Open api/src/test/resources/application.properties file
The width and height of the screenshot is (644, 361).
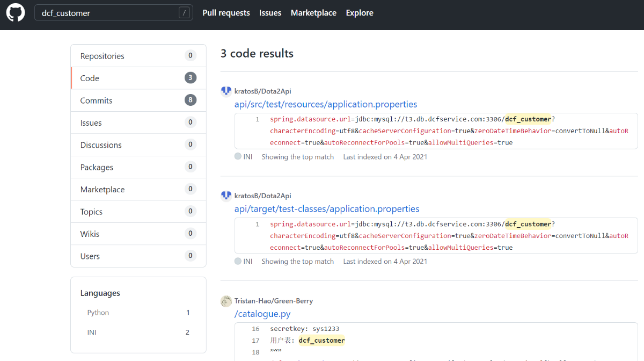tap(326, 104)
